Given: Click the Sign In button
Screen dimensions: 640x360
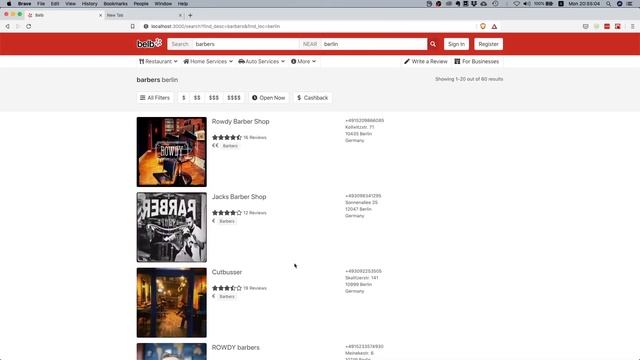Looking at the screenshot, I should coord(456,44).
